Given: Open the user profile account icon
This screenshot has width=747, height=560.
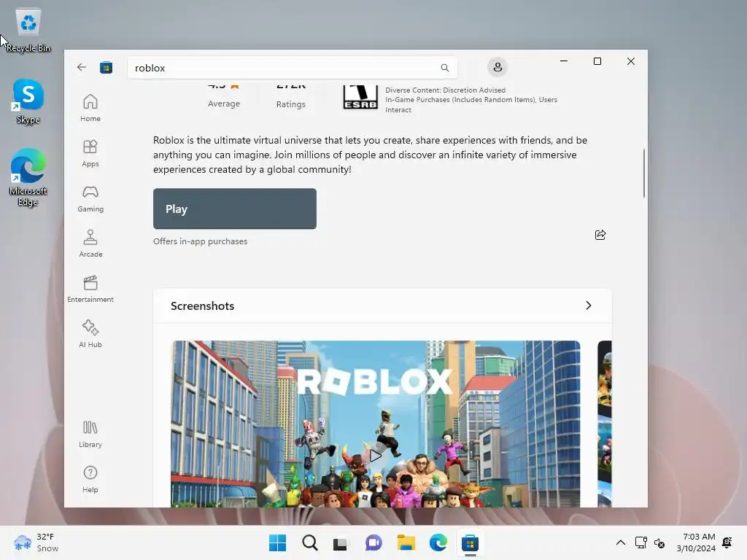Looking at the screenshot, I should point(498,67).
